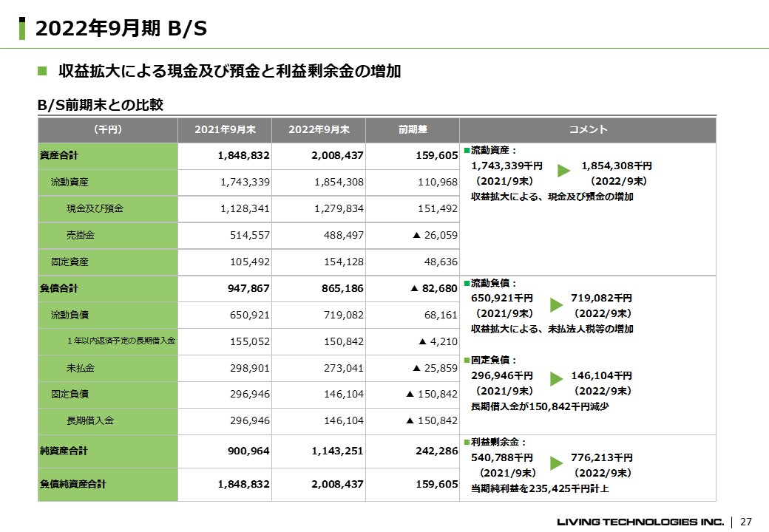Select the value "947,867"
The height and width of the screenshot is (532, 769).
(x=248, y=288)
